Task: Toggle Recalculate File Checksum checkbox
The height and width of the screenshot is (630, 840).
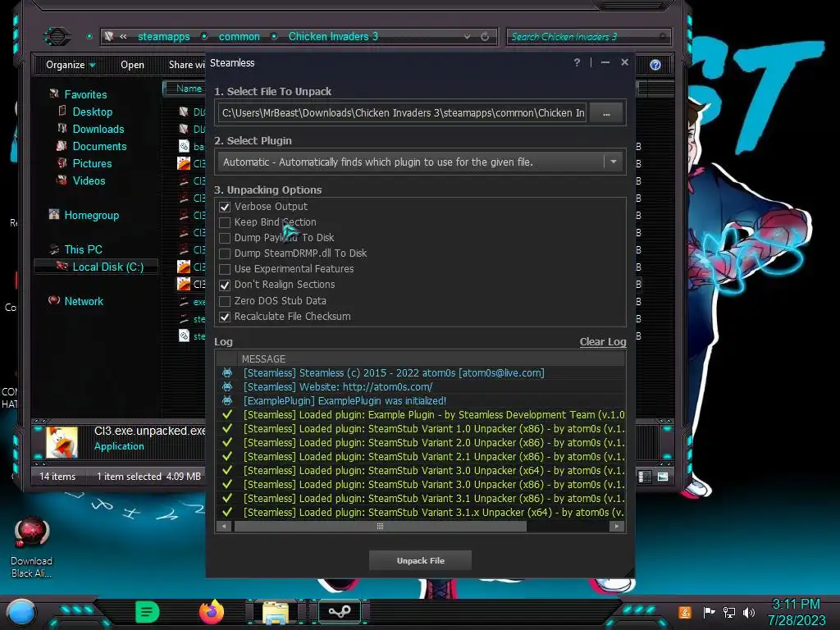Action: tap(225, 317)
